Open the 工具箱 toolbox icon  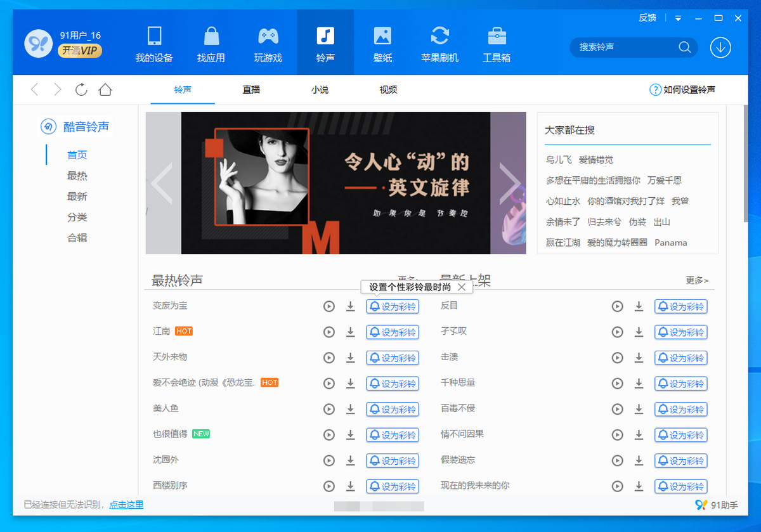[x=497, y=36]
